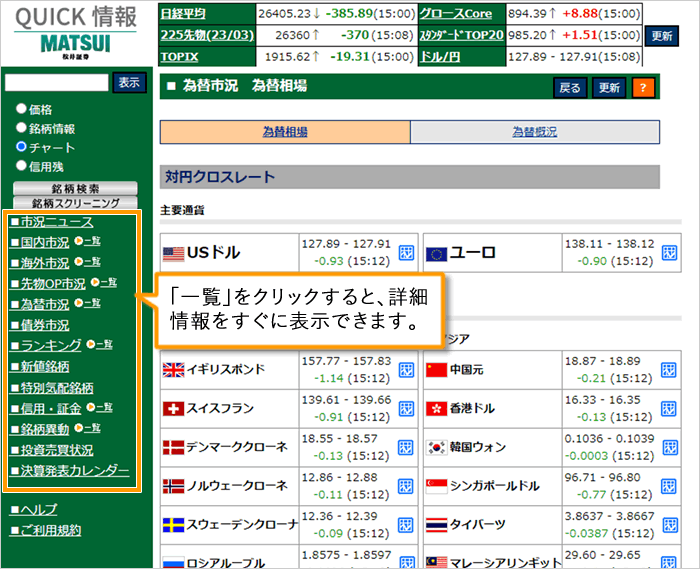Click the stock code input field
The image size is (700, 569).
pyautogui.click(x=57, y=83)
